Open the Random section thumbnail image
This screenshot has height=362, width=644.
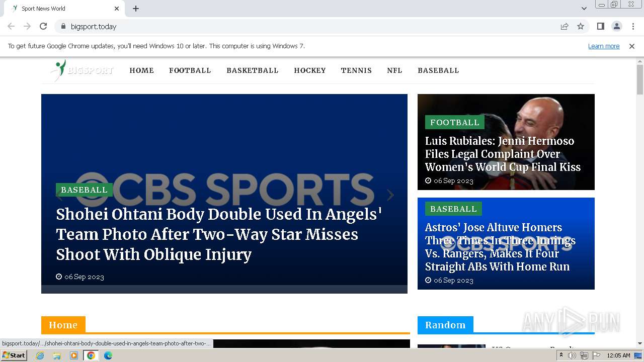pyautogui.click(x=451, y=346)
